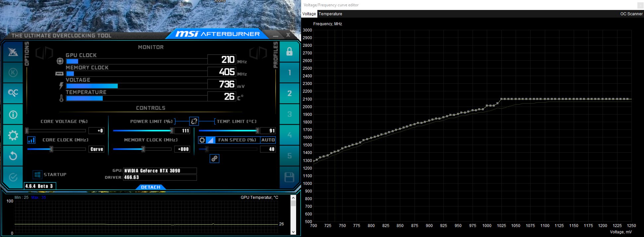Screen dimensions: 644x237
Task: Click the OPTIONS label in the left panel
Action: click(27, 54)
